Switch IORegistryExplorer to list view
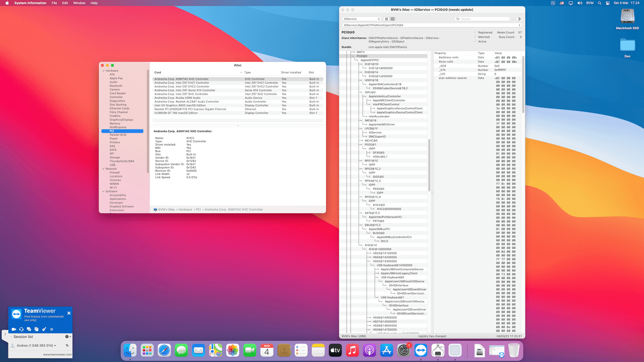644x362 pixels. pyautogui.click(x=386, y=19)
